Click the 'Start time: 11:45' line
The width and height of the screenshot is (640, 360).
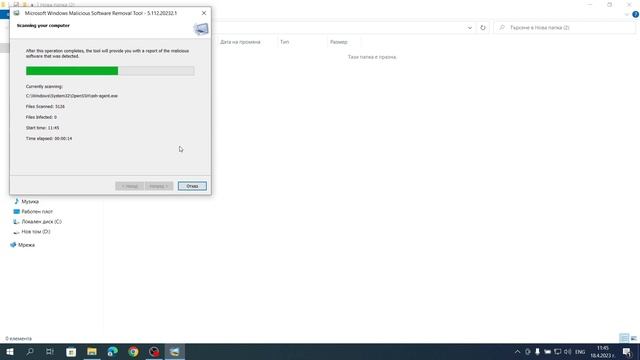[42, 128]
